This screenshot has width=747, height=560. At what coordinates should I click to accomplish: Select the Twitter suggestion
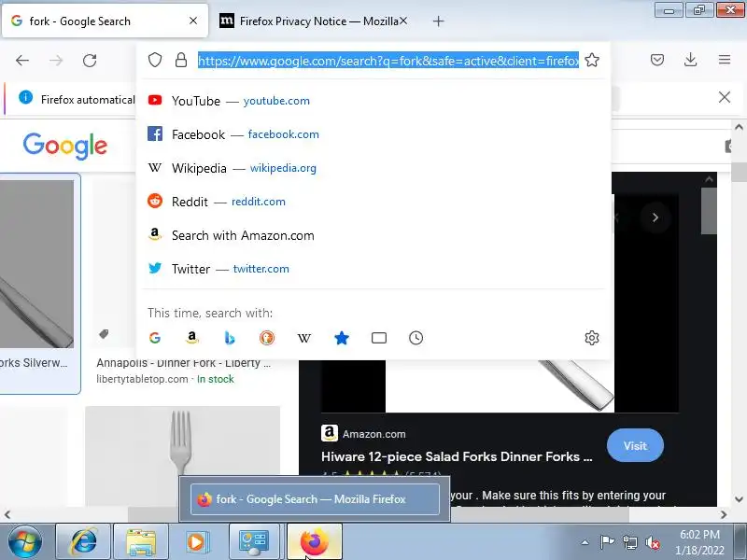click(x=374, y=269)
